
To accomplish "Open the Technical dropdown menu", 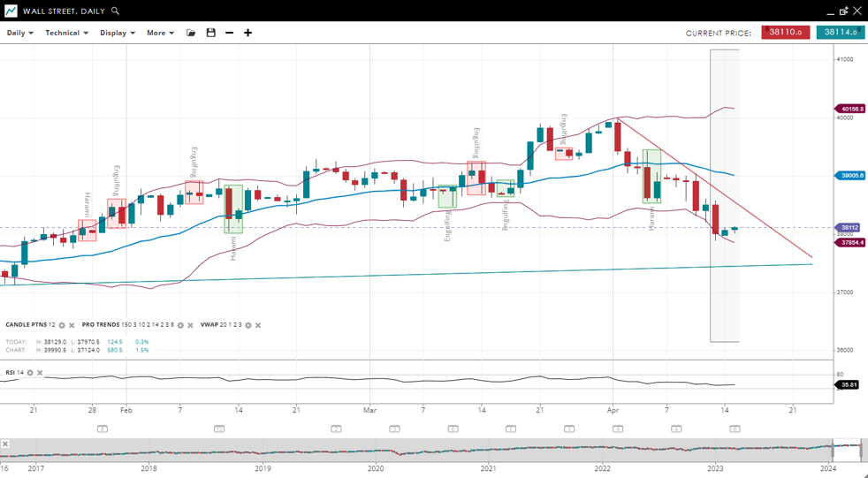I will (67, 33).
